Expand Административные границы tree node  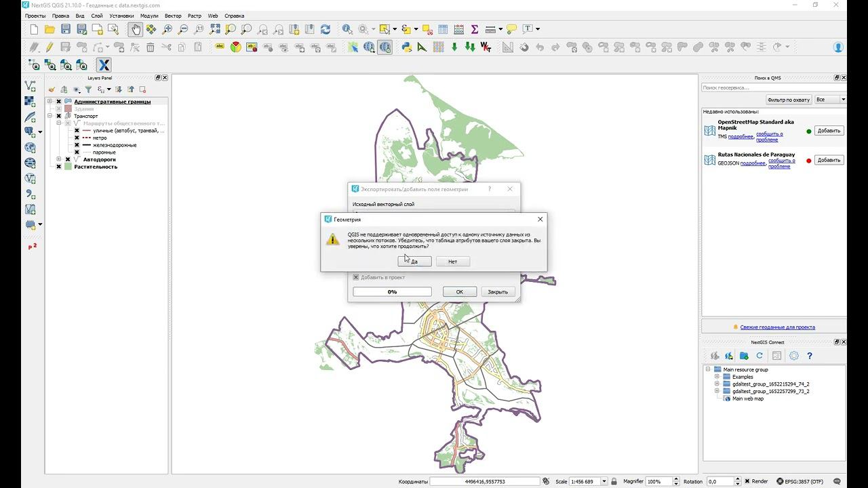[50, 102]
